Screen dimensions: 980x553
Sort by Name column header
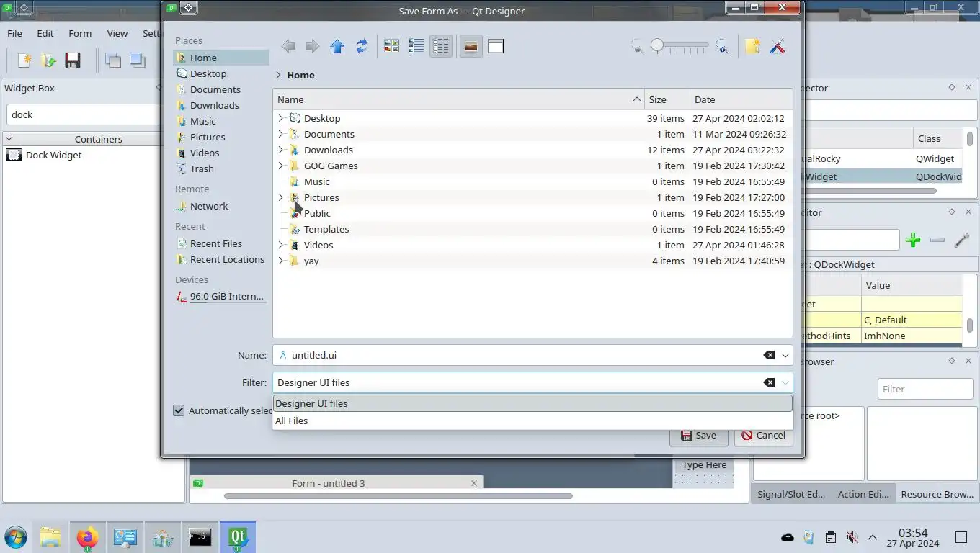(458, 99)
